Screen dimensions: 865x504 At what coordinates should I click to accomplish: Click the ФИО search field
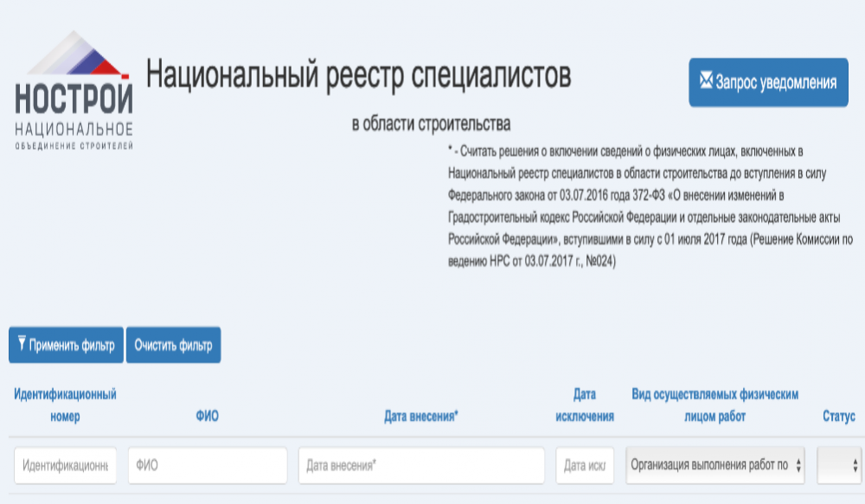click(x=208, y=465)
